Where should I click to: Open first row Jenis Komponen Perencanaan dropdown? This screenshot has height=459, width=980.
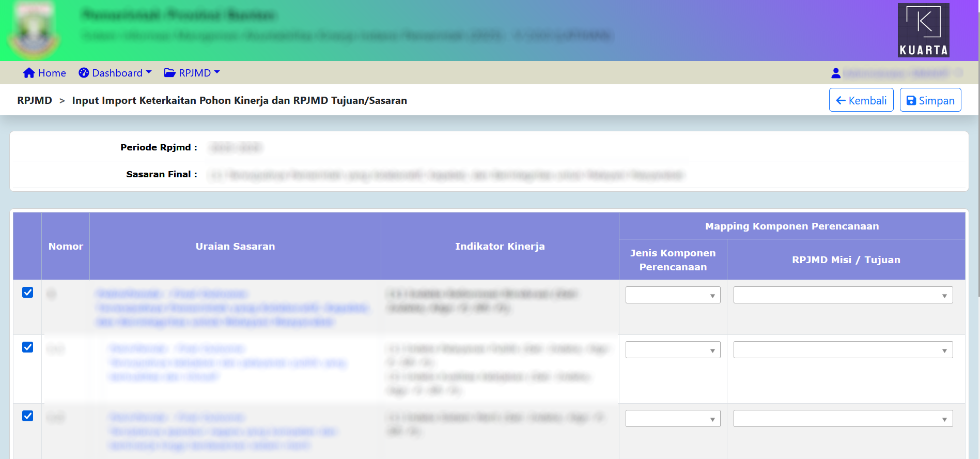673,295
